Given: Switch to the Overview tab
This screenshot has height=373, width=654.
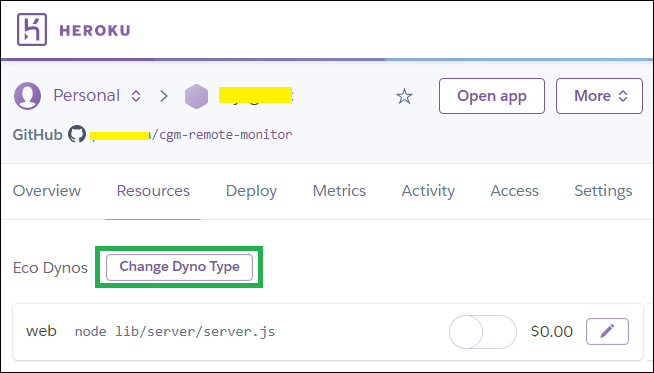Looking at the screenshot, I should tap(47, 191).
